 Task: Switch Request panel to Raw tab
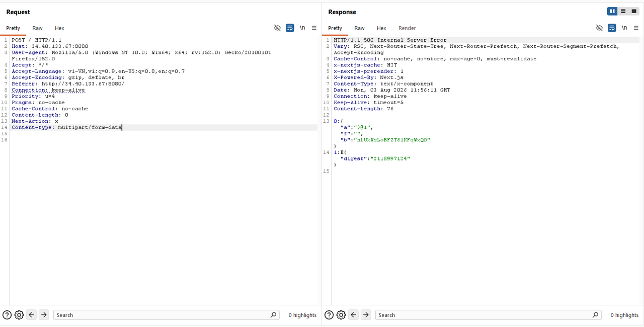(37, 28)
